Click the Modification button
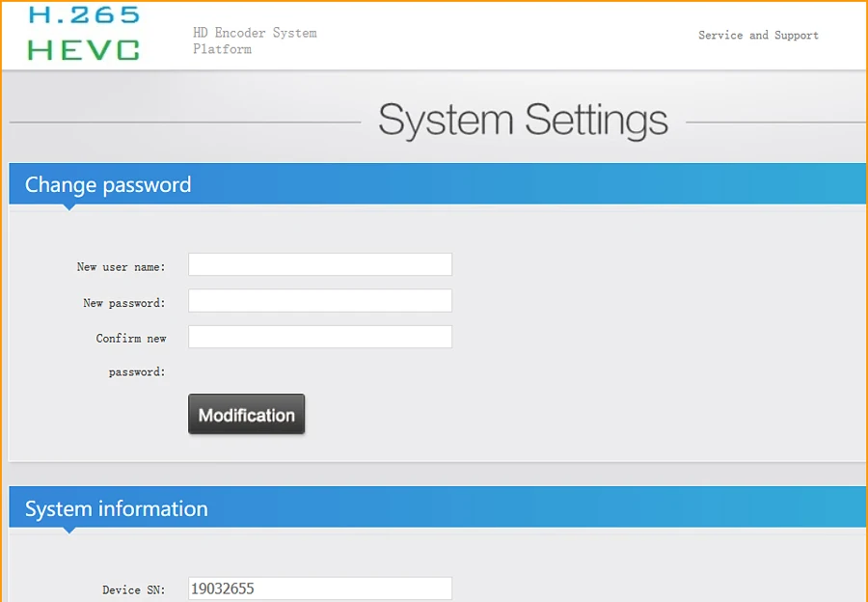 point(246,414)
